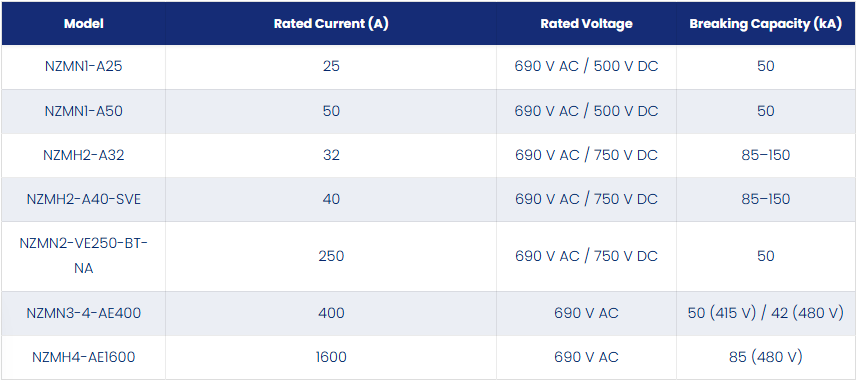Click the breaking capacity of NZMH2-A32
This screenshot has width=856, height=380.
pos(765,155)
